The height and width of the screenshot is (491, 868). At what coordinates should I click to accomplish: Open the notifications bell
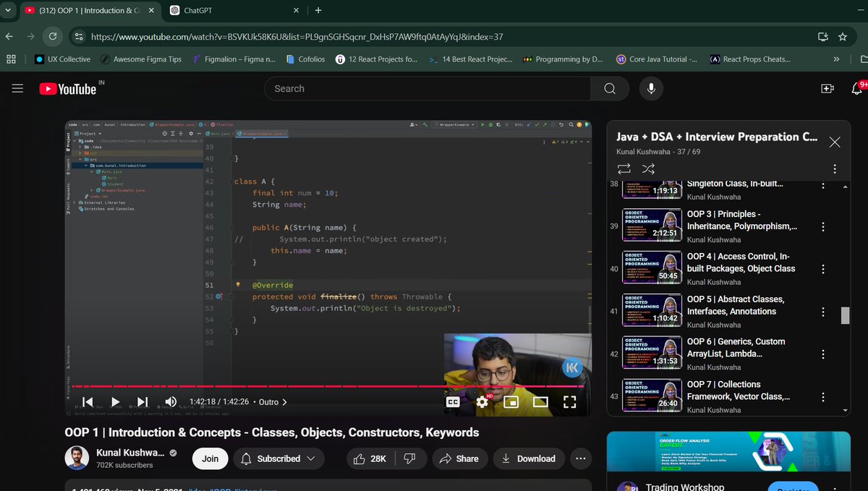856,88
